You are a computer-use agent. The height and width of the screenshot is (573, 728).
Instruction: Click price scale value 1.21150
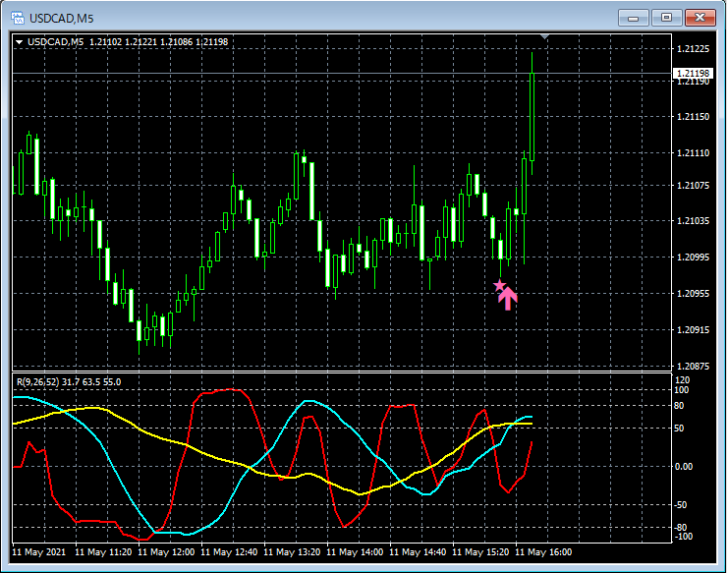[x=694, y=117]
